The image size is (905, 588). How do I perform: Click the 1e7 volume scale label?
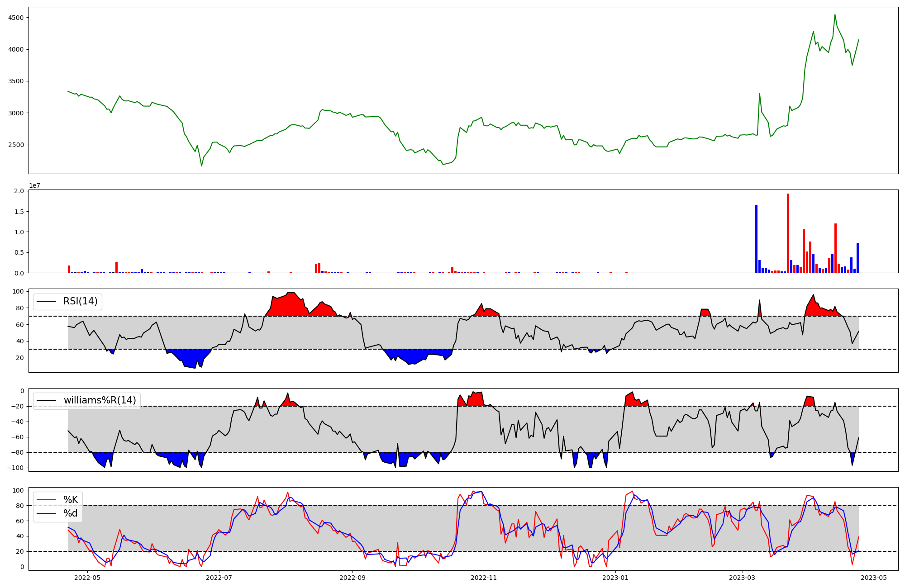[x=34, y=185]
